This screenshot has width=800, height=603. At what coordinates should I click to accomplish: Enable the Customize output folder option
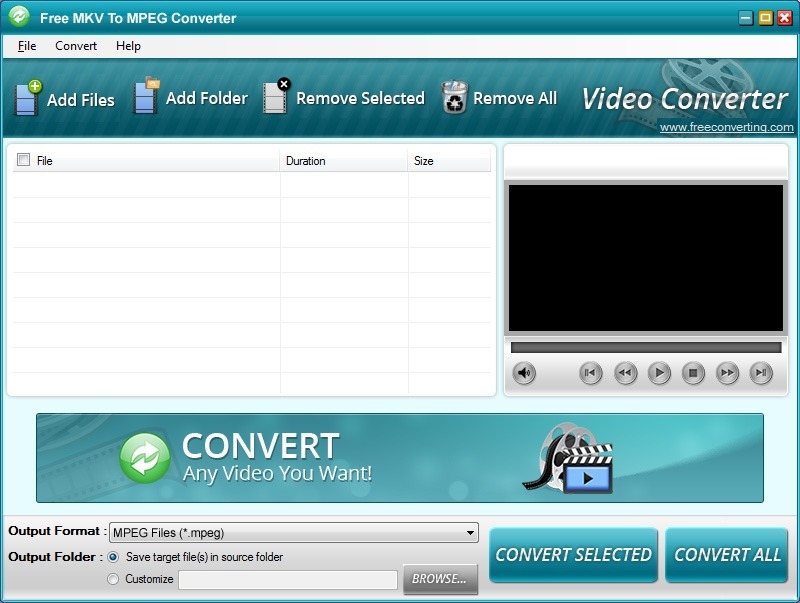(114, 579)
